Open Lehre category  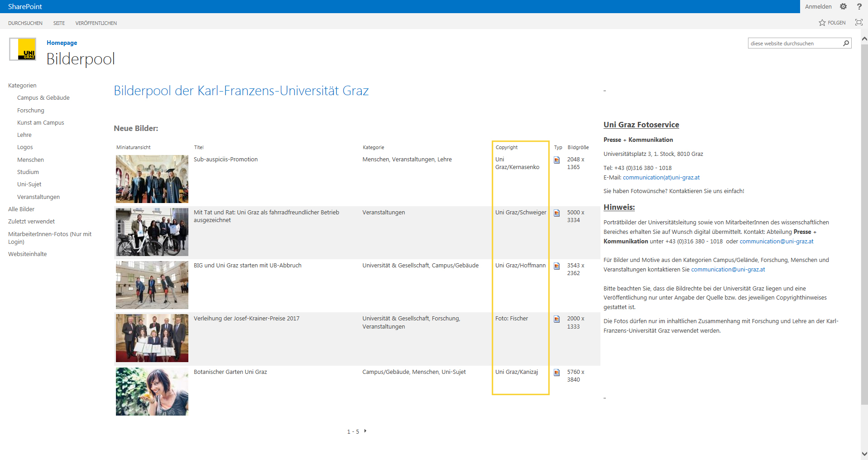pos(24,135)
